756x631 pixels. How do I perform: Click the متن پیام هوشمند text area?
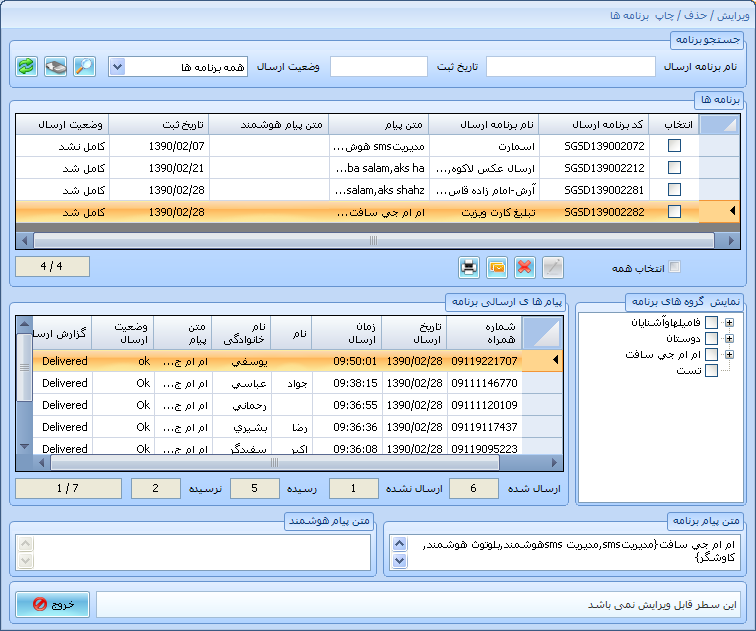point(193,552)
